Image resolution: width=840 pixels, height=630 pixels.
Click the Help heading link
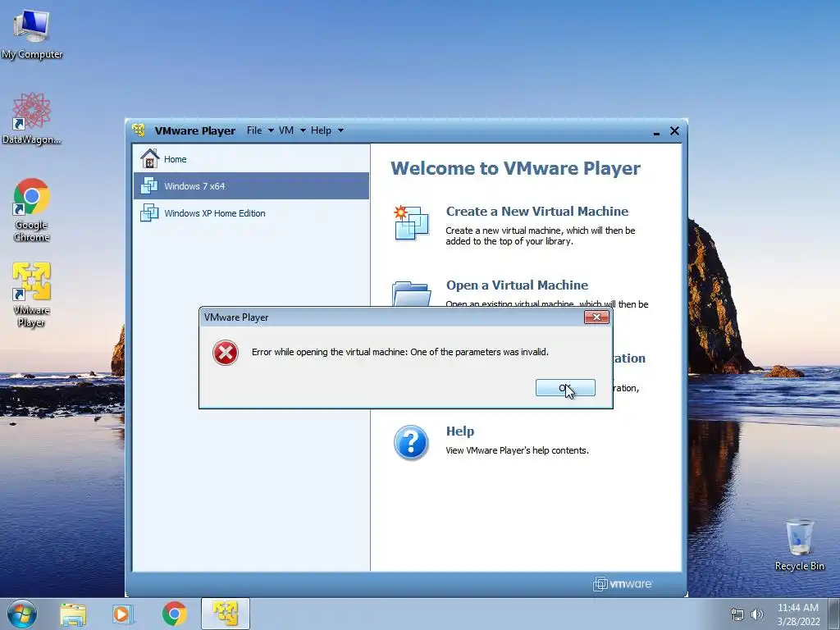tap(460, 431)
